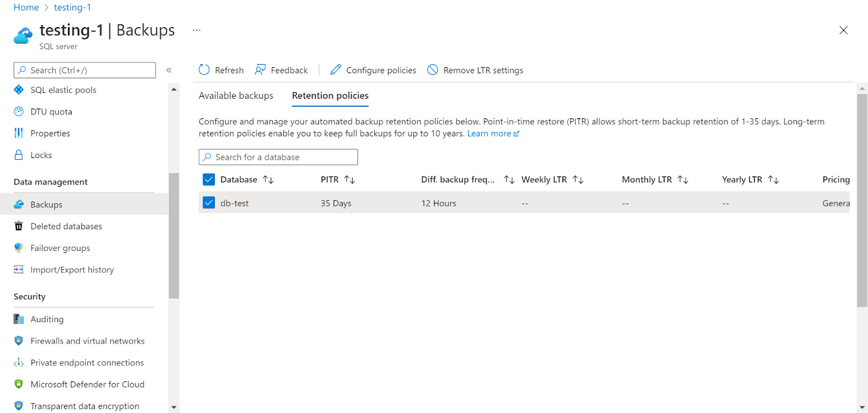Open Locks in the sidebar

click(x=41, y=155)
